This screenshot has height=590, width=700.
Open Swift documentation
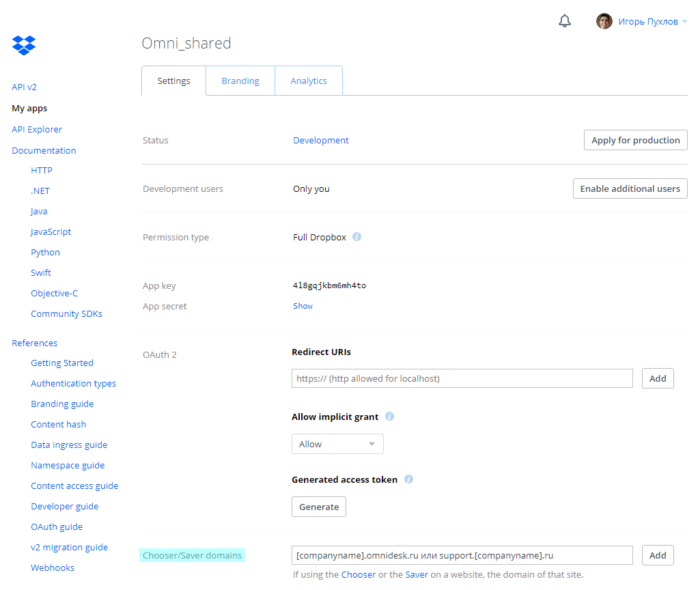[40, 272]
